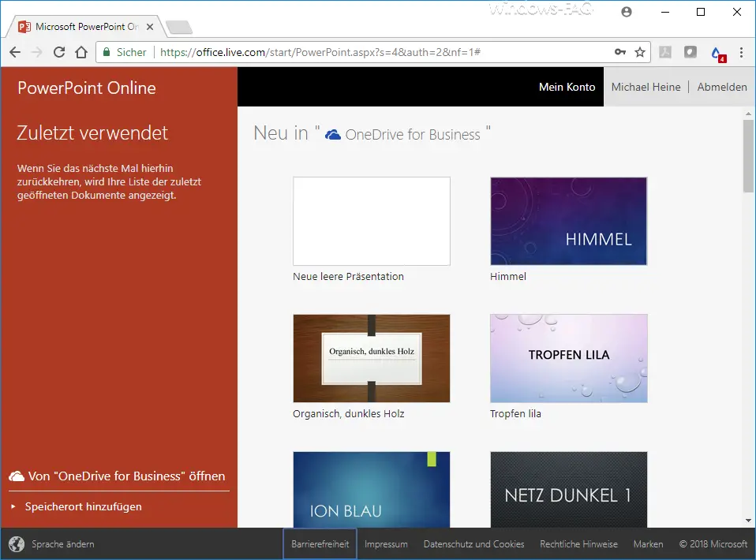Viewport: 756px width, 560px height.
Task: Click the PDF extension icon
Action: click(x=665, y=52)
